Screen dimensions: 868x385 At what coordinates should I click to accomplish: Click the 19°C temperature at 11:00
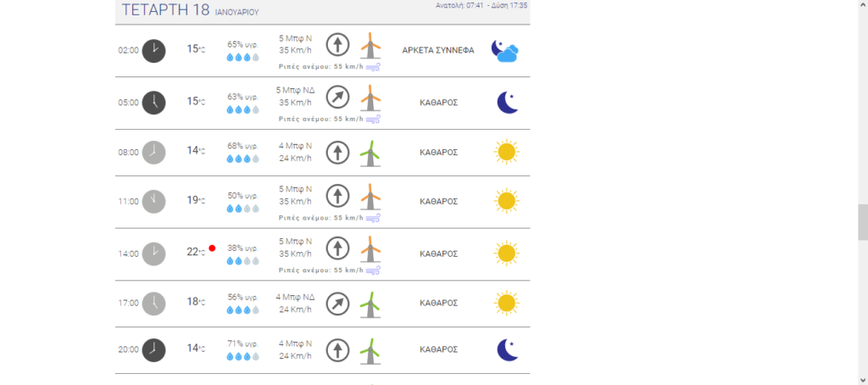(195, 201)
